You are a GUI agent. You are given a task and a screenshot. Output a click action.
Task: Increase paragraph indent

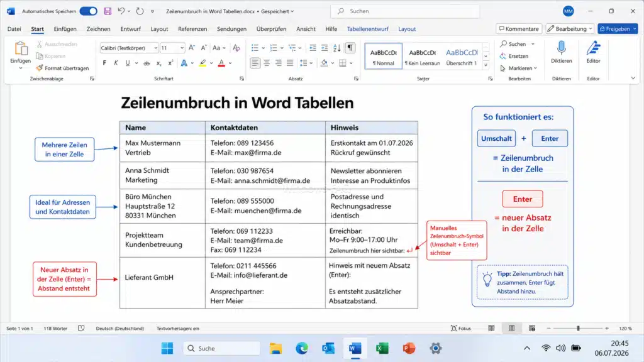[325, 48]
